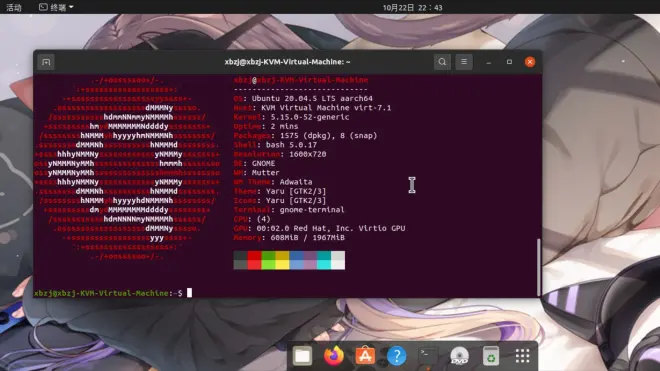The width and height of the screenshot is (660, 371).
Task: Launch the Files manager from dock
Action: (x=302, y=356)
